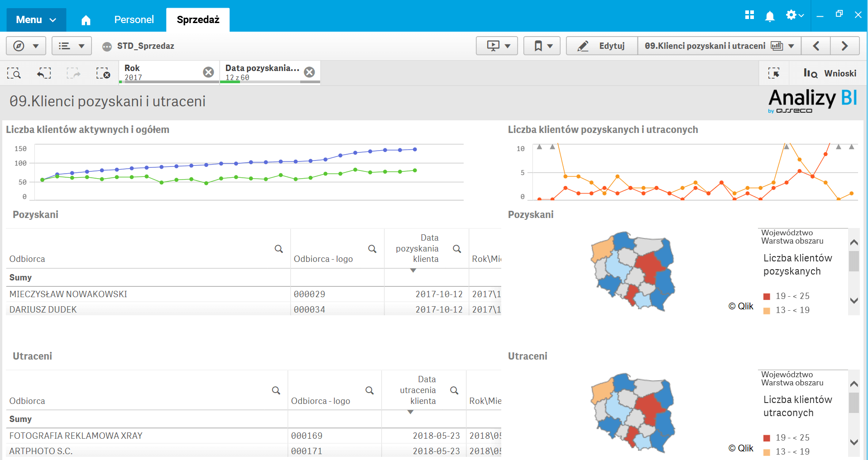Open the list view options menu
This screenshot has height=460, width=868.
(72, 46)
